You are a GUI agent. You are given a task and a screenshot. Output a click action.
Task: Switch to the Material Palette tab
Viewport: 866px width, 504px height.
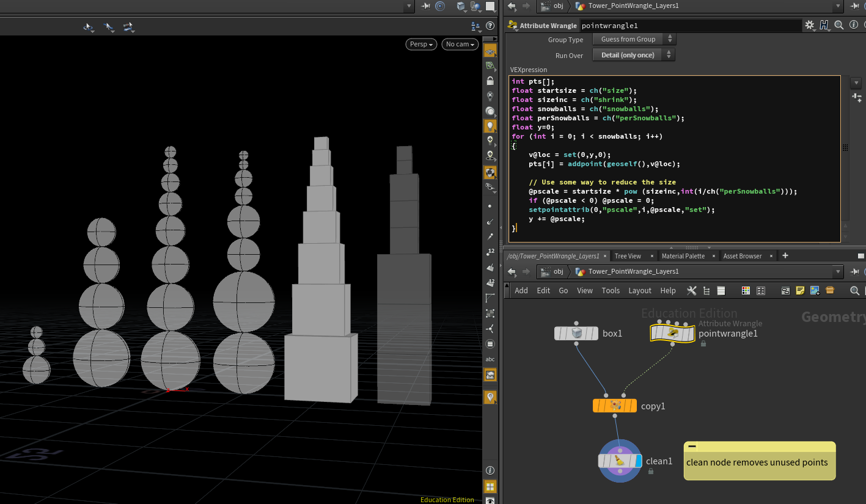(x=683, y=256)
